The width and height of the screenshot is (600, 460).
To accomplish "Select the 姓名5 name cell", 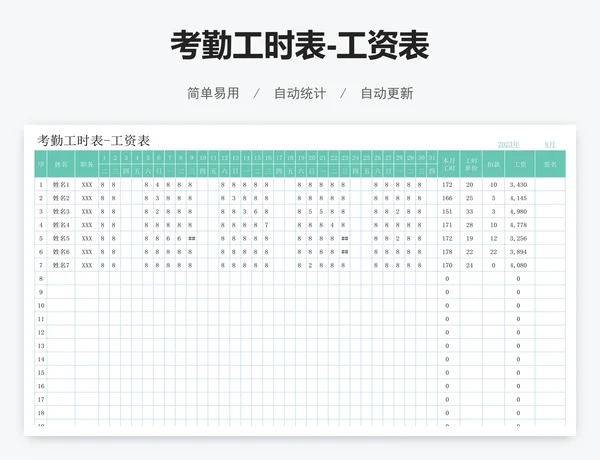I will [61, 238].
